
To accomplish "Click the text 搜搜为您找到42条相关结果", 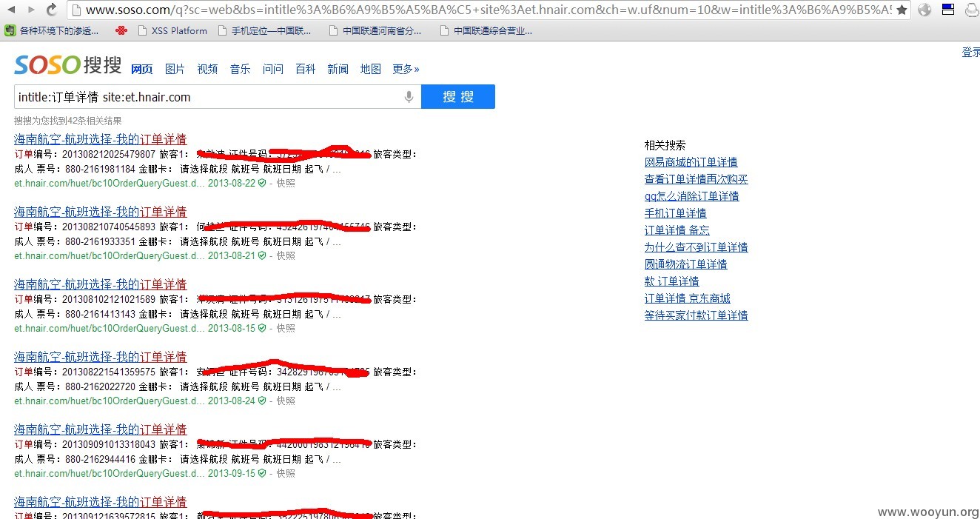I will point(68,121).
